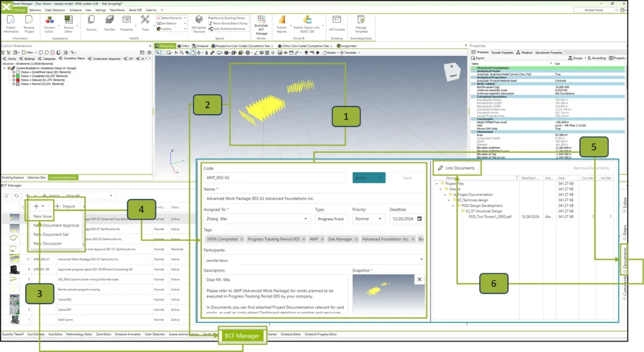Screen dimensions: 644x352
Task: Select radio for Status = Completed group
Action: coord(14,76)
